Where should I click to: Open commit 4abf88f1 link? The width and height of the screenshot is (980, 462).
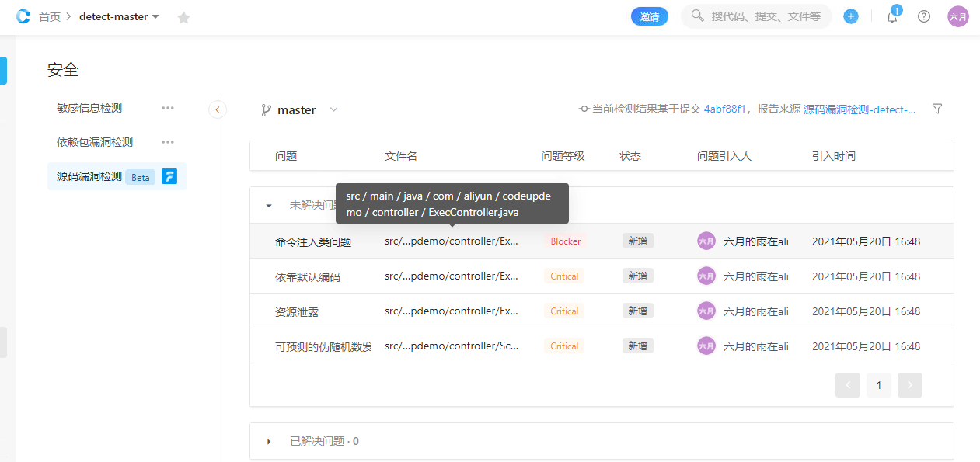[725, 109]
